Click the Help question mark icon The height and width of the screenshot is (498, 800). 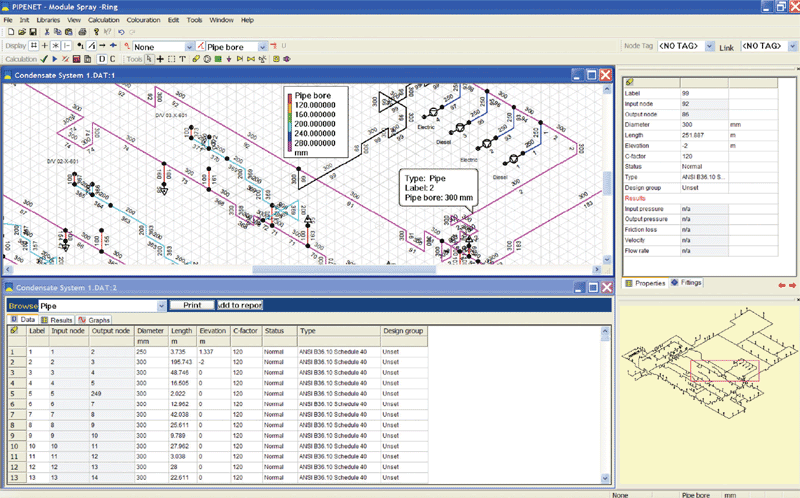(x=96, y=32)
